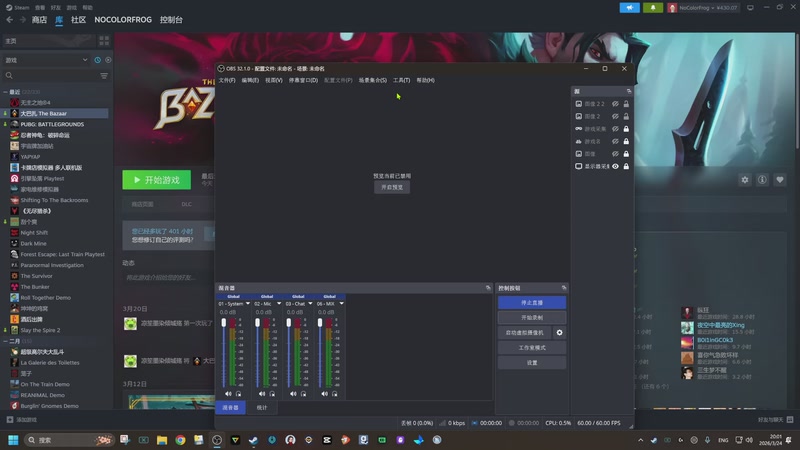Collapse the 二月 section in Steam library
Viewport: 800px width, 450px height.
pos(5,341)
